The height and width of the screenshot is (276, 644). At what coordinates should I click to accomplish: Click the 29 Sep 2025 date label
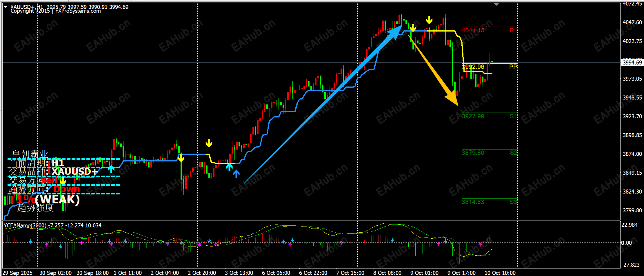click(17, 273)
